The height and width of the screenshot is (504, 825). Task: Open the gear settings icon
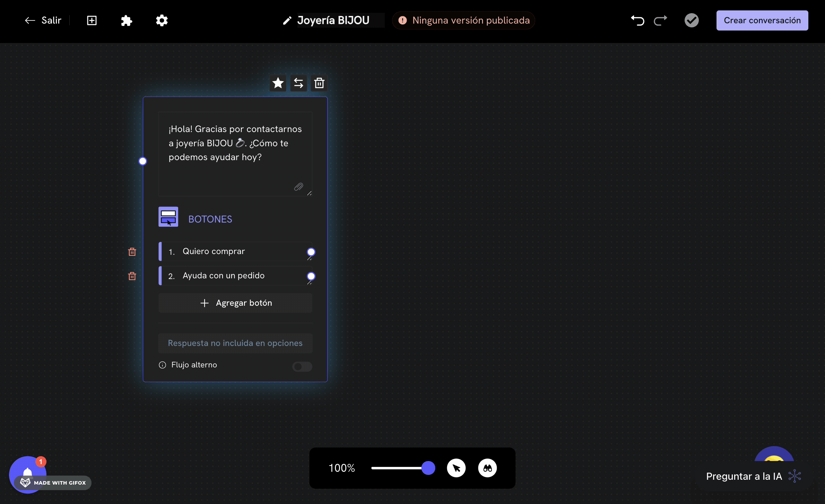pos(162,20)
